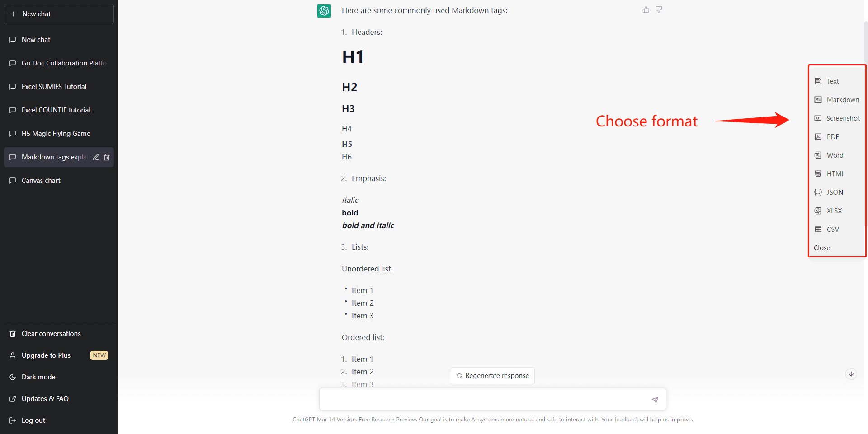The image size is (868, 434).
Task: Click the scroll-to-bottom arrow icon
Action: (x=851, y=374)
